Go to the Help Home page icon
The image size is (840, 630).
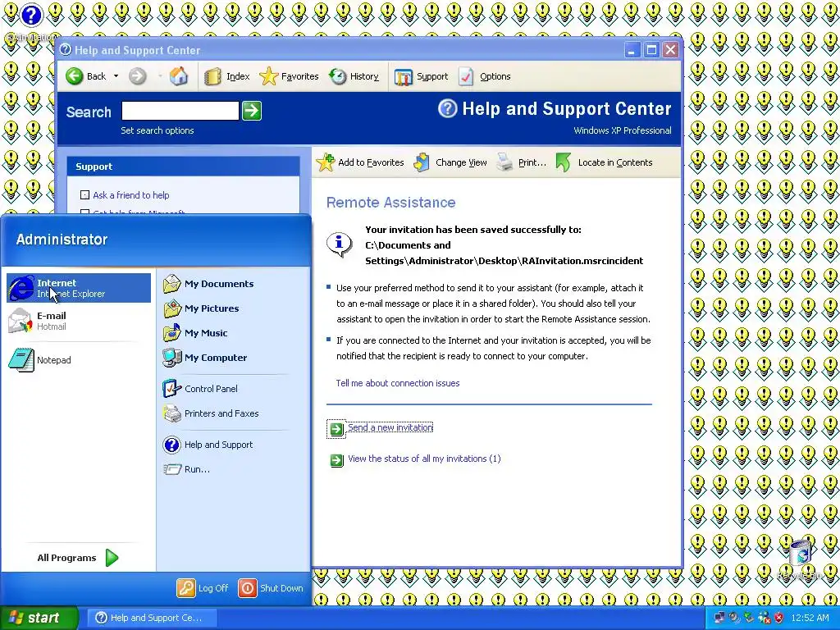tap(178, 76)
